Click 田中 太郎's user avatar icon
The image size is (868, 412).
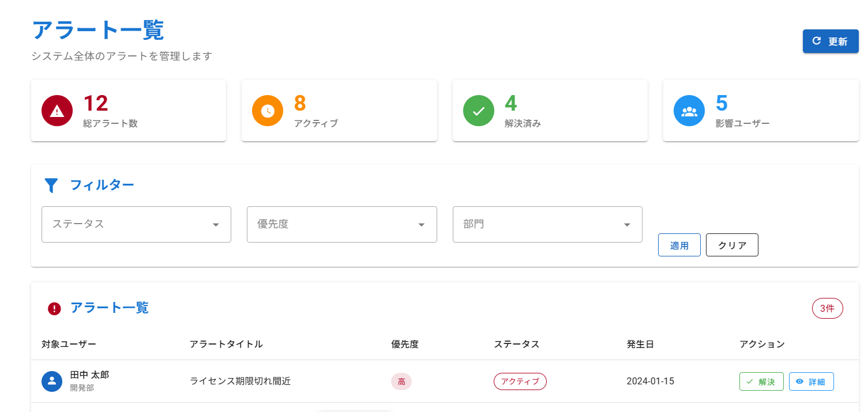coord(52,381)
